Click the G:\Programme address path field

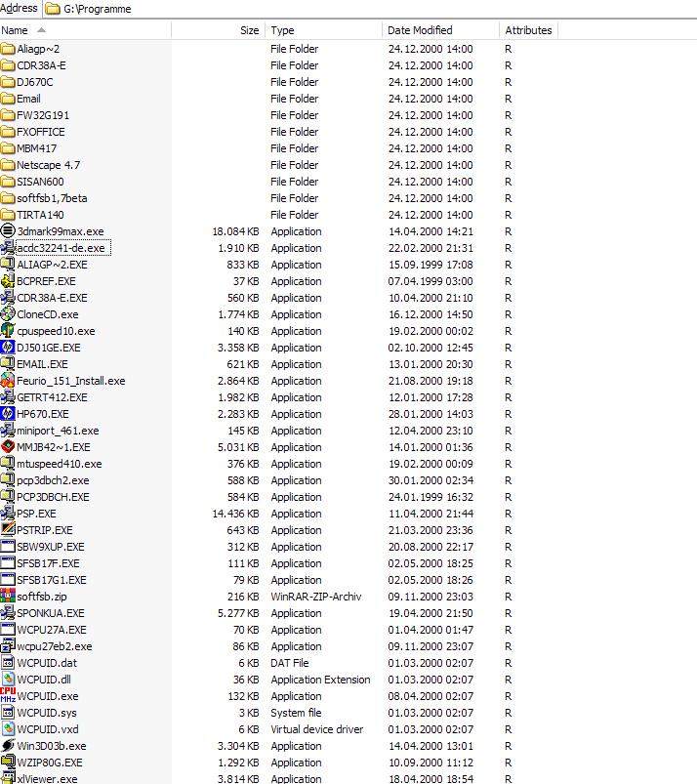pos(98,9)
